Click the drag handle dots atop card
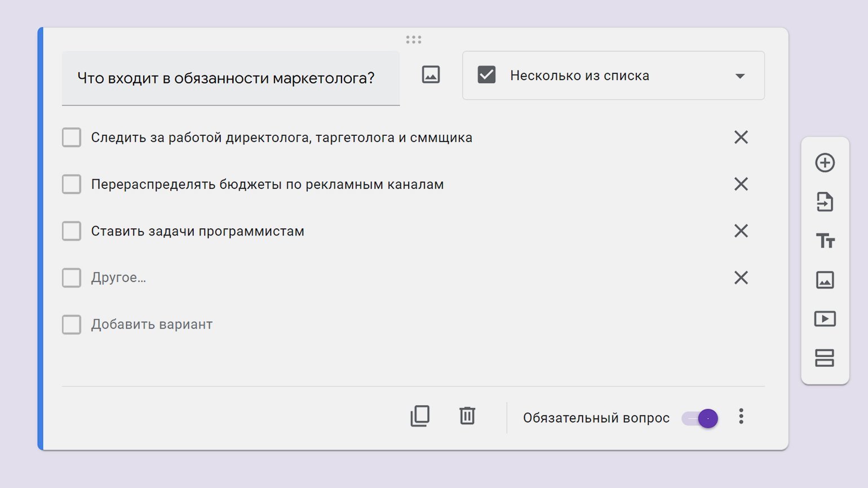This screenshot has width=868, height=488. point(414,39)
